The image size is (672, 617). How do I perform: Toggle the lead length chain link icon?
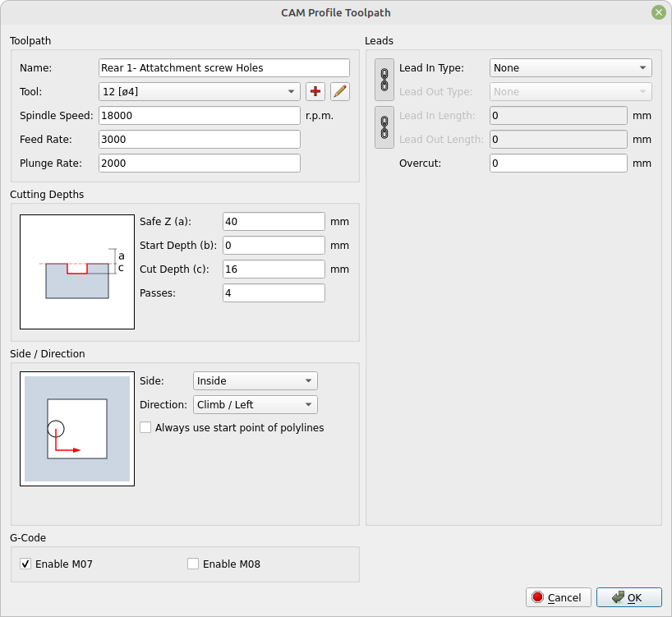(x=384, y=127)
